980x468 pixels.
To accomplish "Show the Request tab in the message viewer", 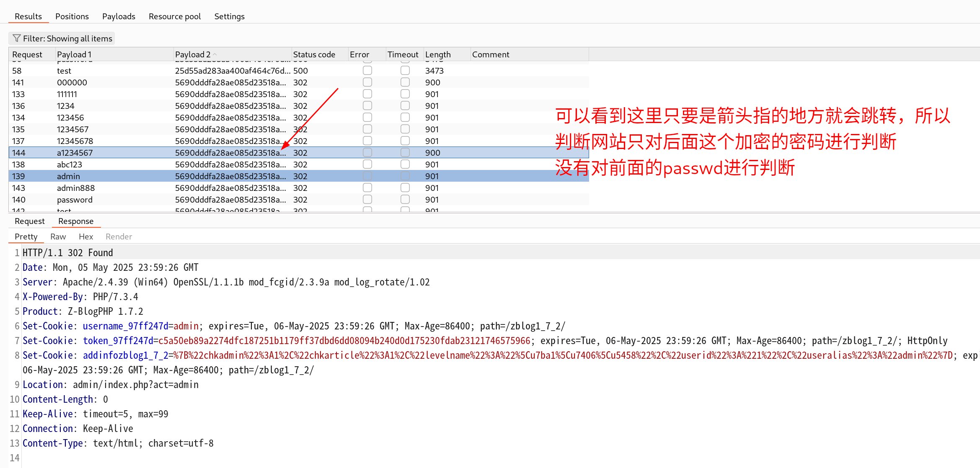I will pyautogui.click(x=29, y=221).
